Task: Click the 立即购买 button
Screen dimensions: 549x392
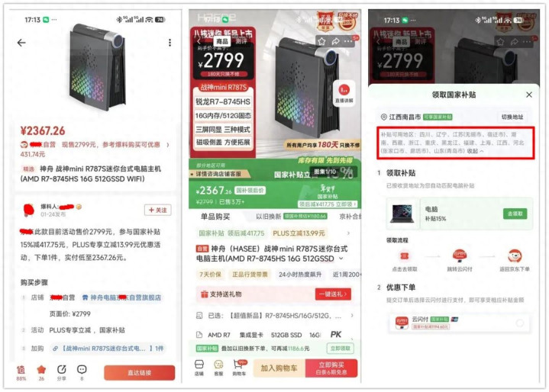Action: pyautogui.click(x=331, y=368)
